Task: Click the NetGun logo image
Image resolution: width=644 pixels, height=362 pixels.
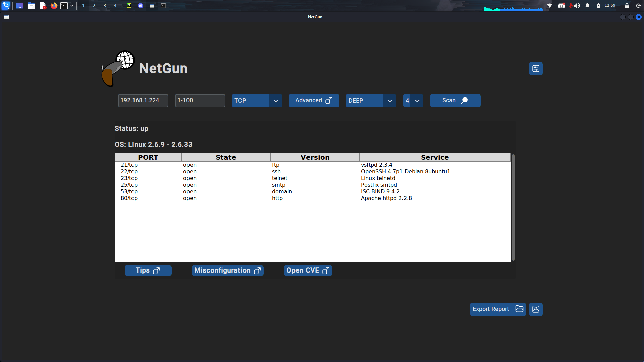Action: (x=118, y=68)
